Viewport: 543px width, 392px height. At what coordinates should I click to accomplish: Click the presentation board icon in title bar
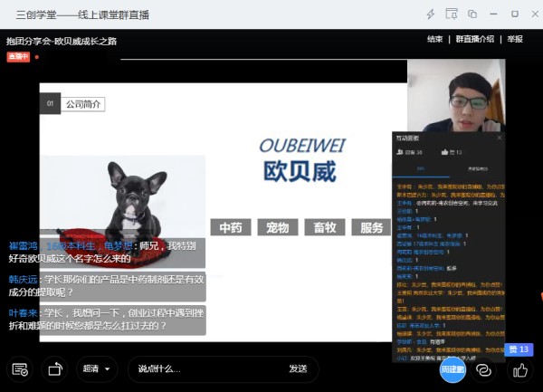pyautogui.click(x=452, y=14)
